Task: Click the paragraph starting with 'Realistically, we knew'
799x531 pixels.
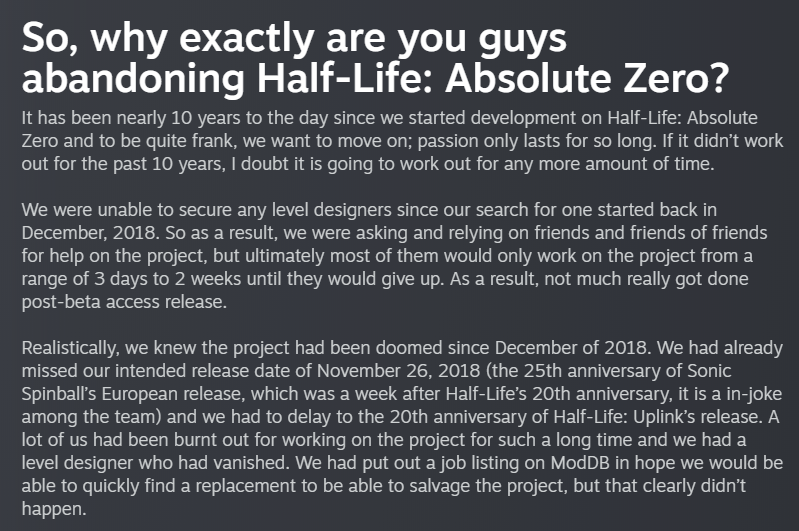Action: click(x=402, y=428)
